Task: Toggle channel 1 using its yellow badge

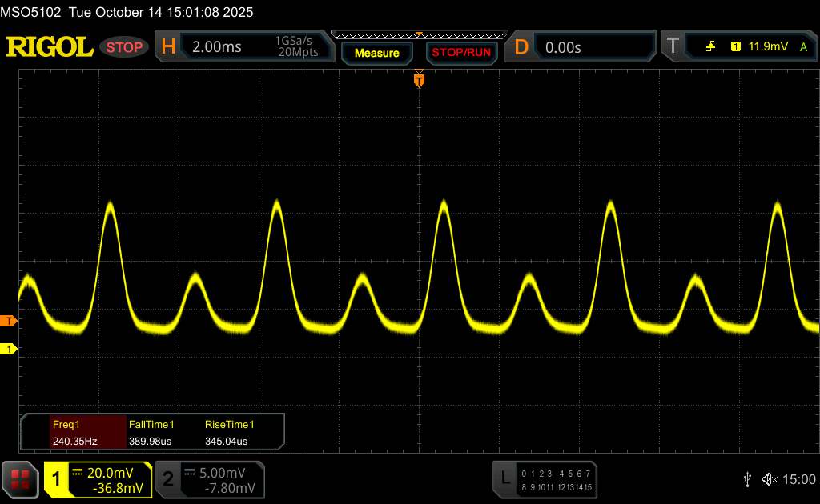Action: coord(57,479)
